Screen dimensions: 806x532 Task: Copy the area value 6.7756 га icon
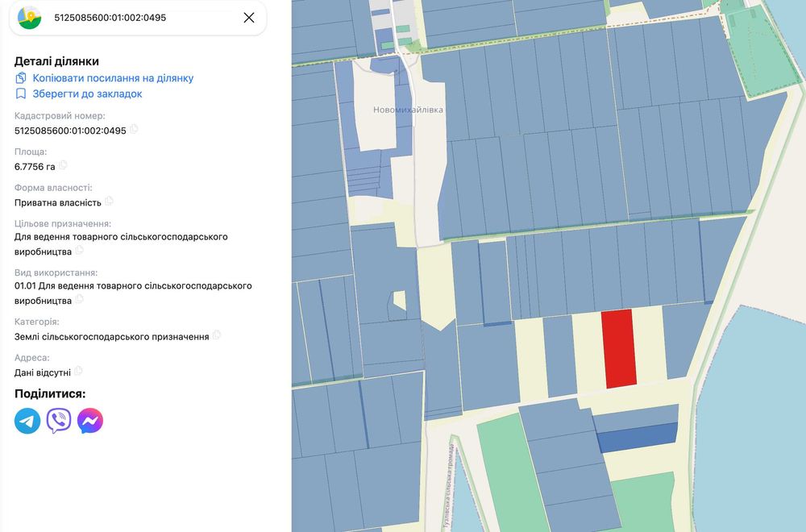pyautogui.click(x=63, y=165)
